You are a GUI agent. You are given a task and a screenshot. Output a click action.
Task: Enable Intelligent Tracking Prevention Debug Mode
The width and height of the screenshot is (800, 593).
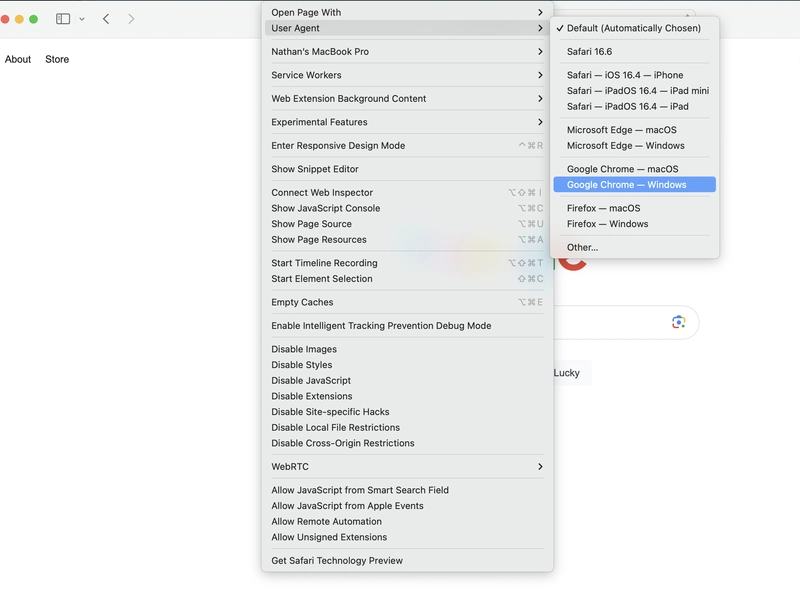[x=407, y=326]
